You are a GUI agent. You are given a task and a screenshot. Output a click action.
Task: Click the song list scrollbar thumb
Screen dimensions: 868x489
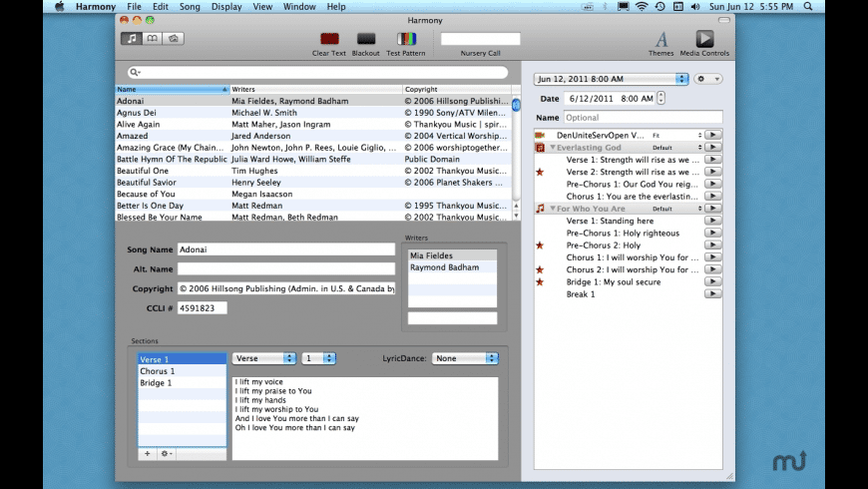[516, 105]
